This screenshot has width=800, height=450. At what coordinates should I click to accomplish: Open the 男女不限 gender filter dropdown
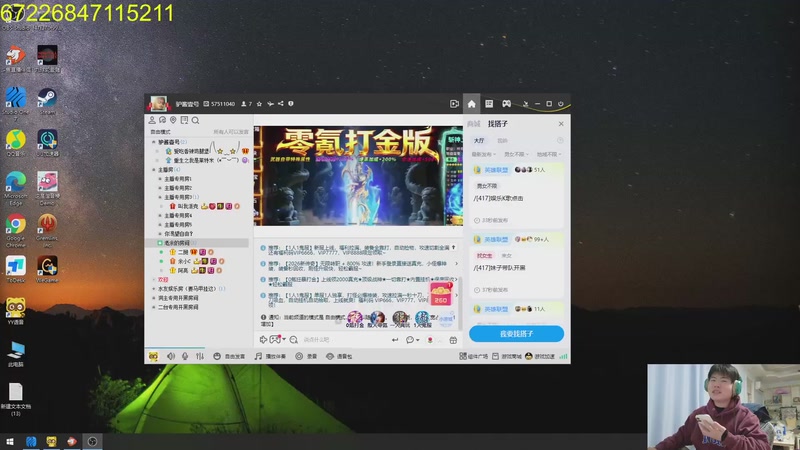click(x=516, y=154)
